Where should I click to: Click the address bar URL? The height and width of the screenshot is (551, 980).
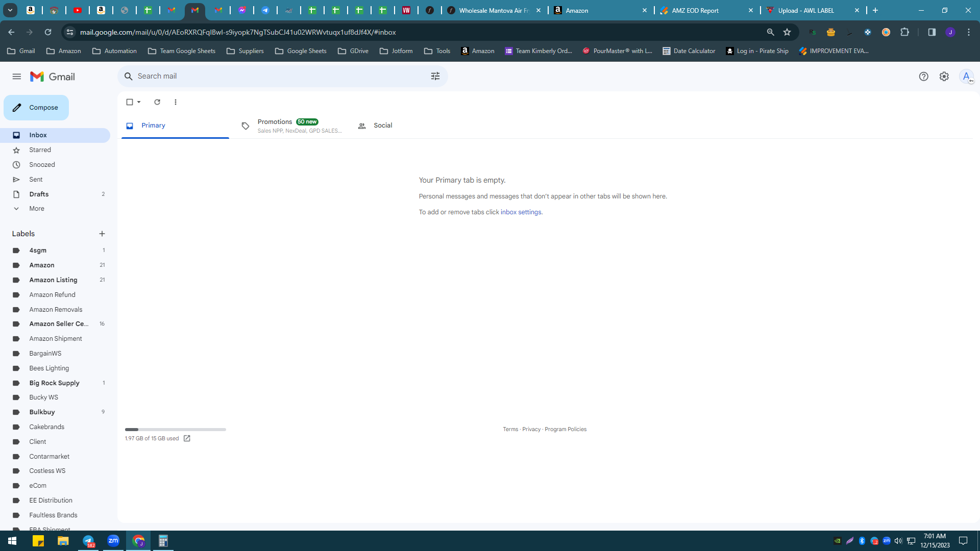click(x=238, y=32)
